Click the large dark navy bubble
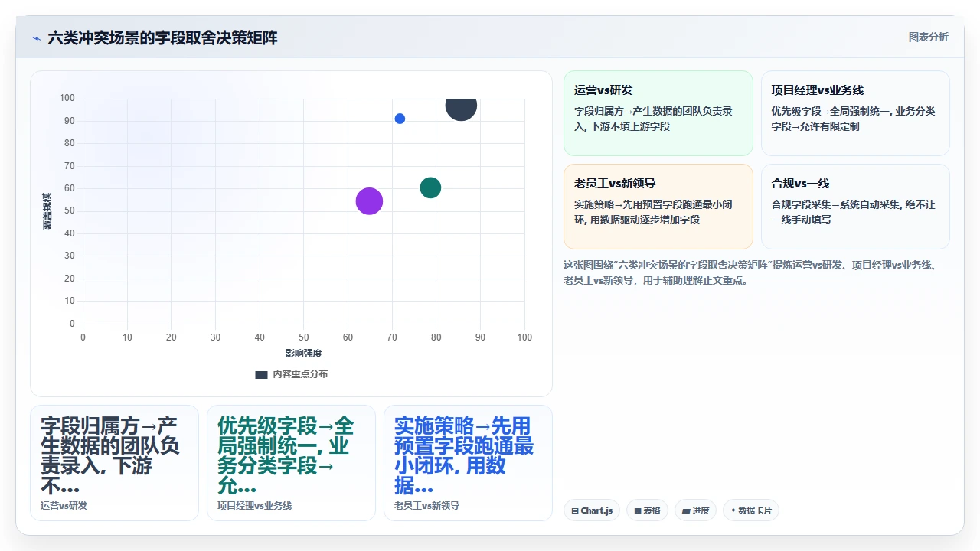The height and width of the screenshot is (551, 980). tap(461, 106)
